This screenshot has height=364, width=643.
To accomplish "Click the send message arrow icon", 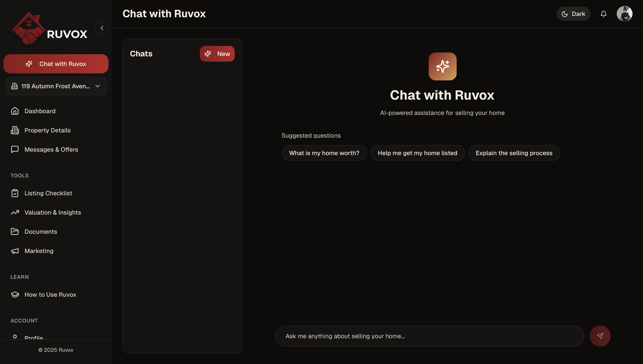I will 600,336.
